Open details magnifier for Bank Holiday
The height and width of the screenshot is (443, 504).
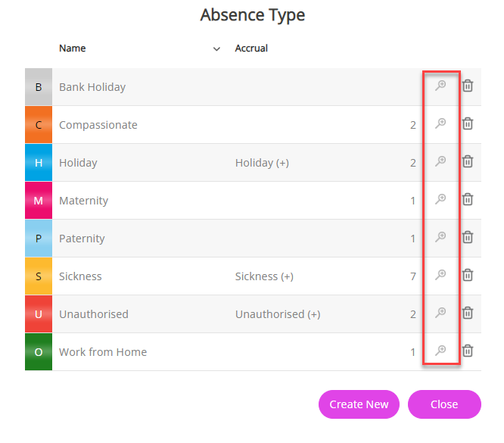440,86
